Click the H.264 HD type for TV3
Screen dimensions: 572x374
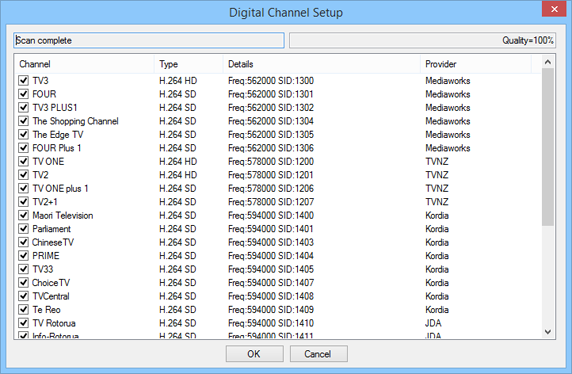click(178, 81)
